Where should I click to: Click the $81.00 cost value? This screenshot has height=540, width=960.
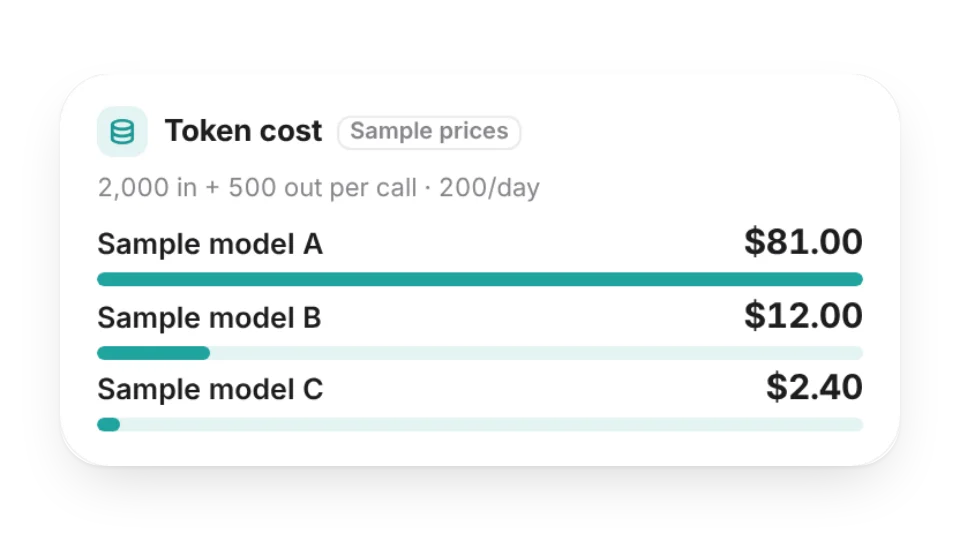point(803,241)
